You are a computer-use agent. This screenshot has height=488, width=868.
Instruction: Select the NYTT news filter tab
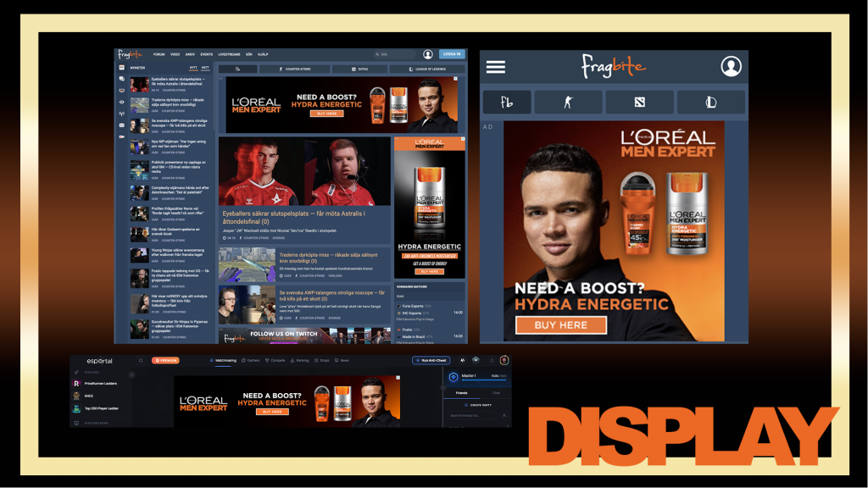click(x=193, y=68)
